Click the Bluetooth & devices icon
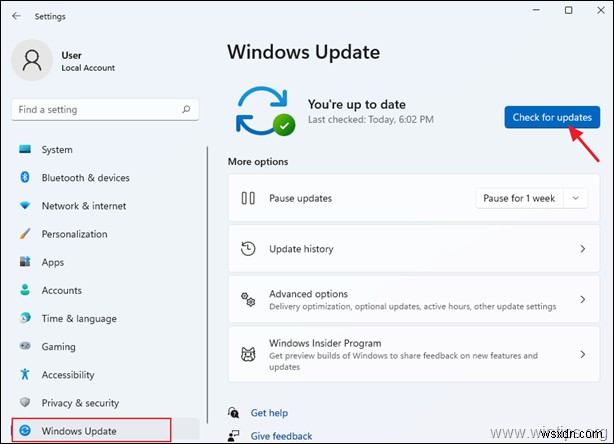Viewport: 614px width, 444px height. 25,178
